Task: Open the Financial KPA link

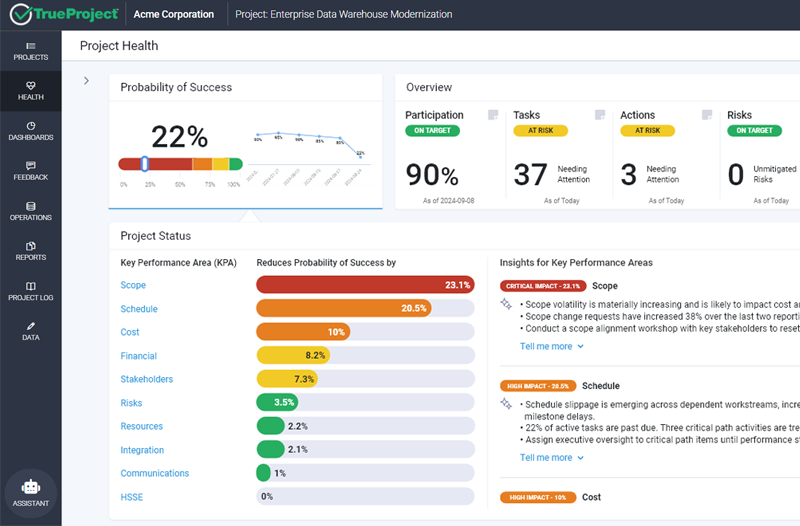Action: pyautogui.click(x=138, y=356)
